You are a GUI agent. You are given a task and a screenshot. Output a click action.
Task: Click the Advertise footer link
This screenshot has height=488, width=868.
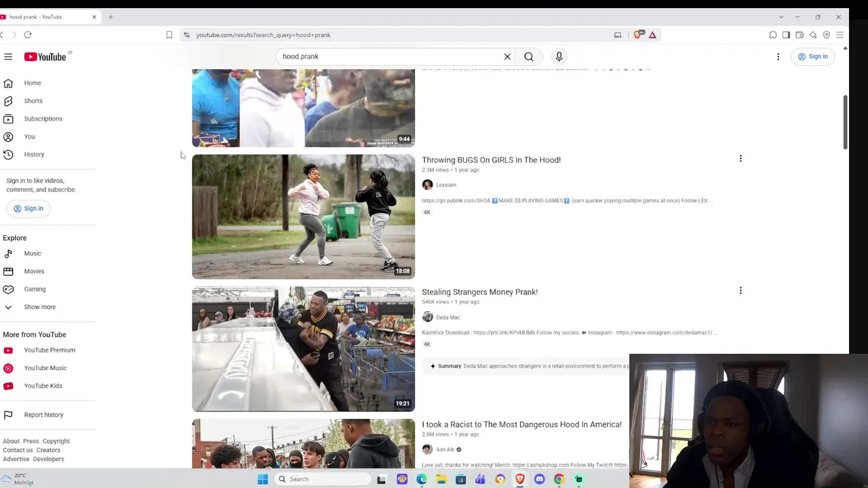[x=16, y=459]
